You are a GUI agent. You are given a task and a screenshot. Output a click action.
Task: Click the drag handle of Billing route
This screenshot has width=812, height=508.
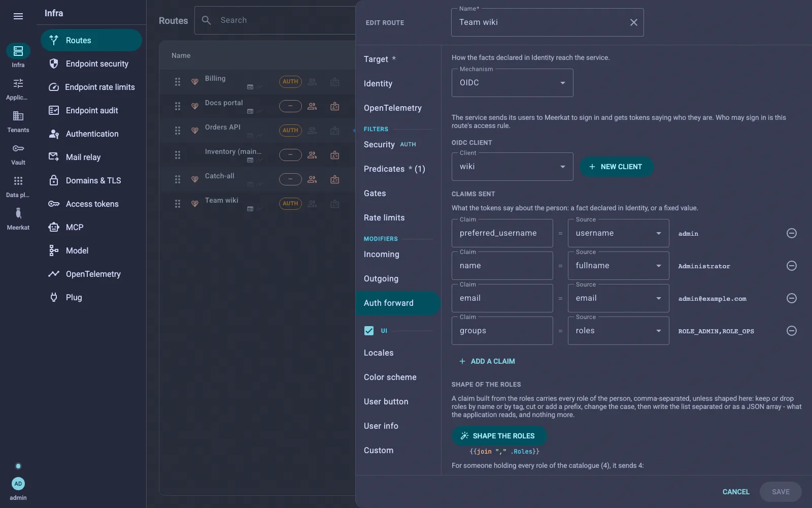(178, 82)
